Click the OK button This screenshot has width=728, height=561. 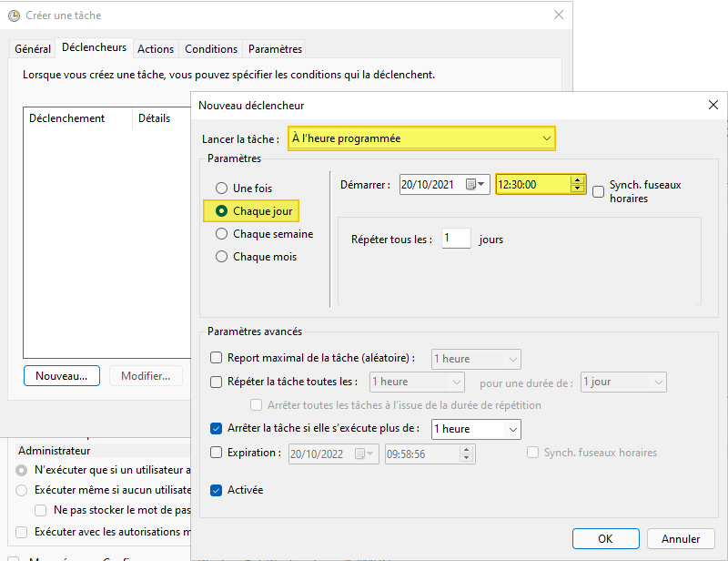(605, 538)
